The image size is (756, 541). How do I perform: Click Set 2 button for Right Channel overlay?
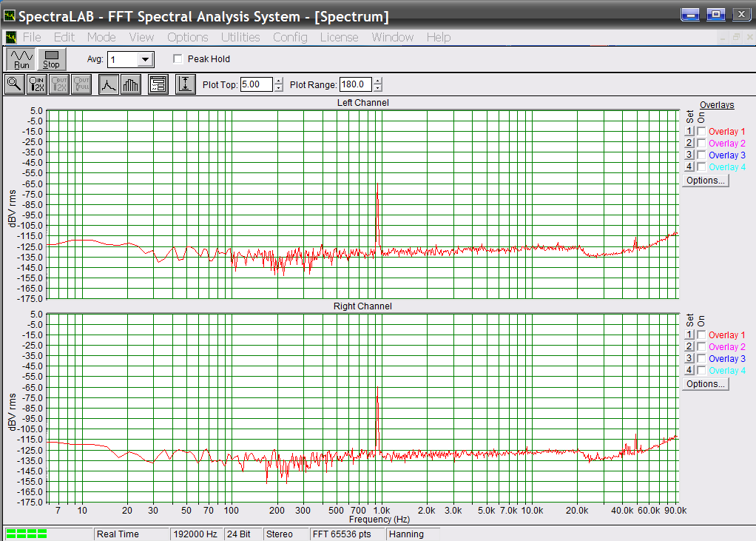point(689,347)
